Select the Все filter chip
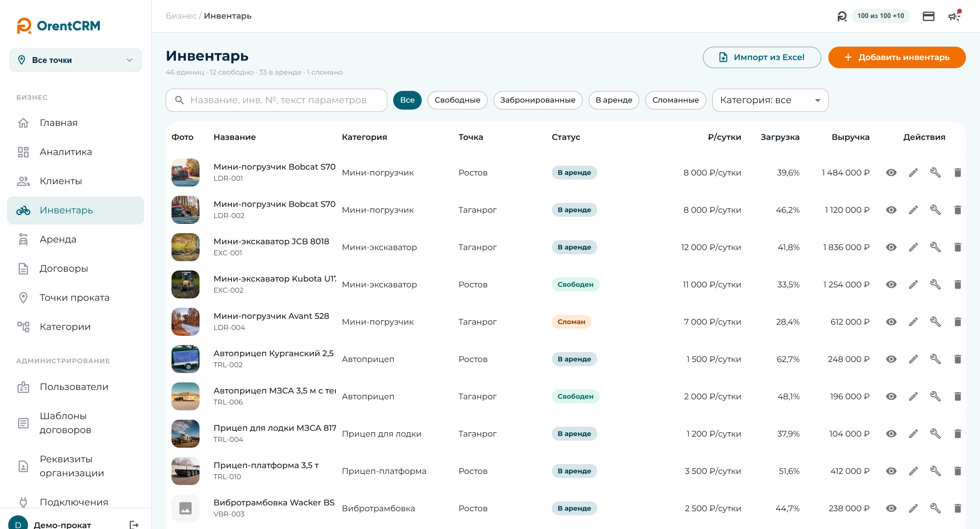The height and width of the screenshot is (529, 980). [x=407, y=100]
